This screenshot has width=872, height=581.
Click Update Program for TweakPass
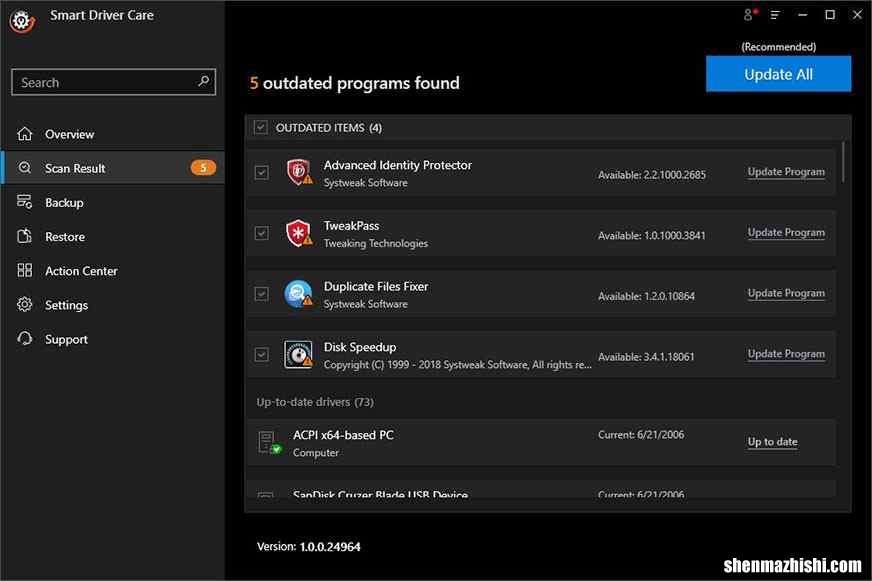pos(786,232)
